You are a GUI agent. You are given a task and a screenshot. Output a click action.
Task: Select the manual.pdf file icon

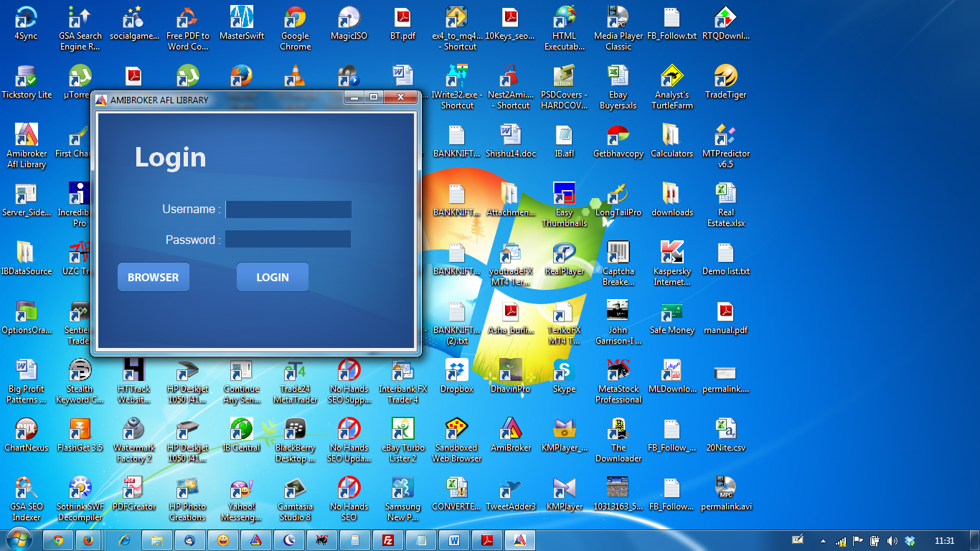click(x=726, y=317)
